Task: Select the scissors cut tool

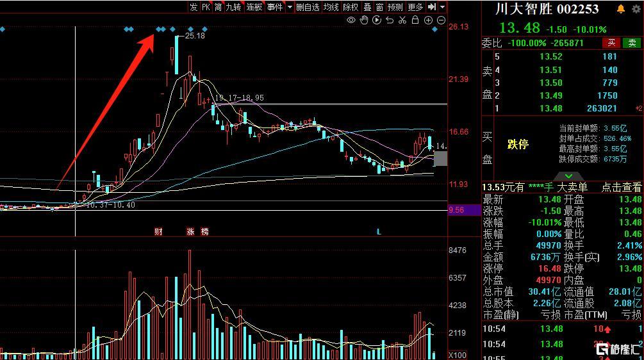Action: tap(402, 20)
